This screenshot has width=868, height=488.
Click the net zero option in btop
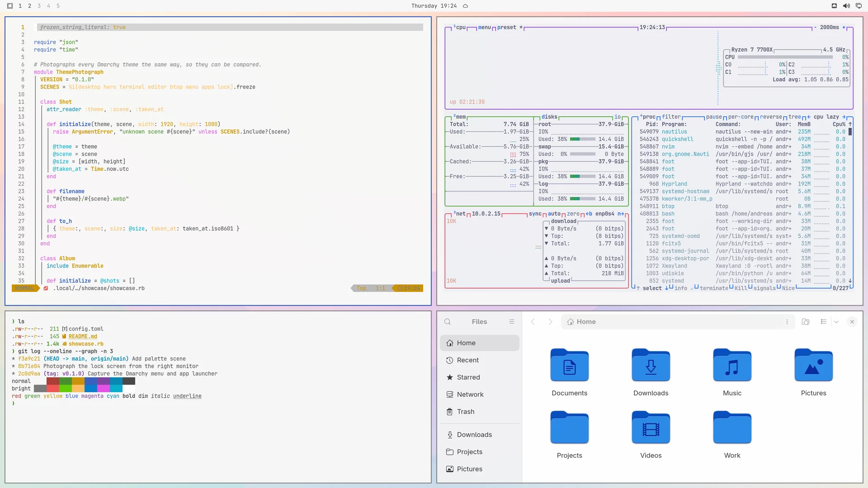[573, 214]
